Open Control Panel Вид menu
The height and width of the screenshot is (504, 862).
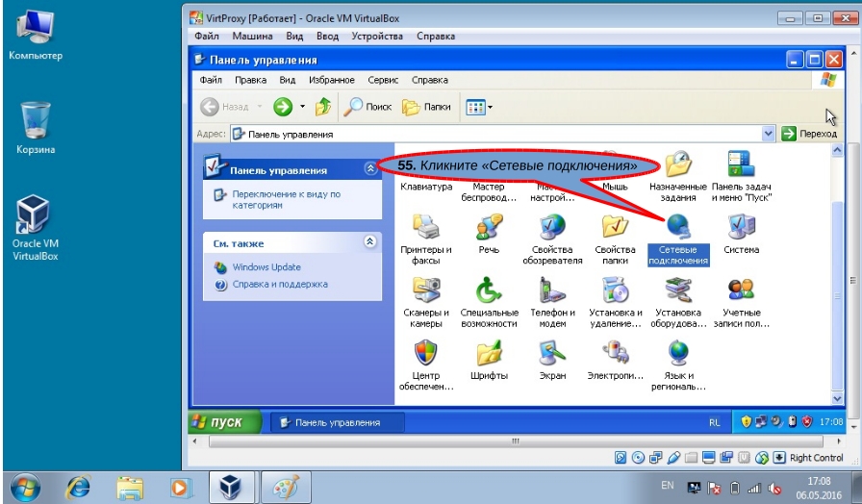(288, 80)
